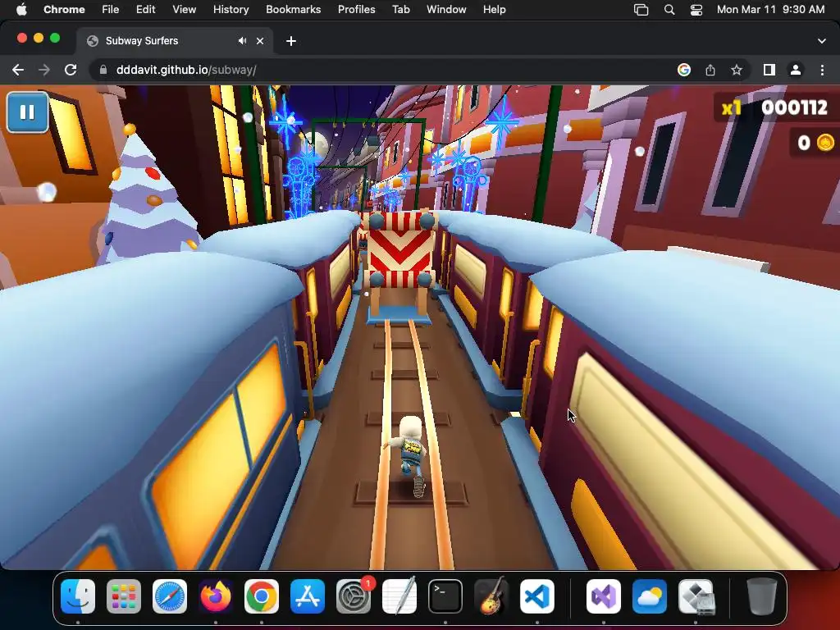Open the Edit menu
The width and height of the screenshot is (840, 630).
pyautogui.click(x=145, y=9)
